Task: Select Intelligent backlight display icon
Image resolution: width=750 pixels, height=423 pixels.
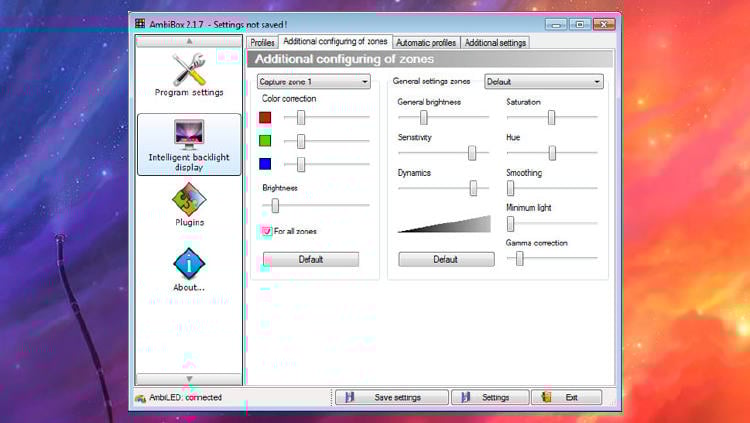Action: [188, 135]
